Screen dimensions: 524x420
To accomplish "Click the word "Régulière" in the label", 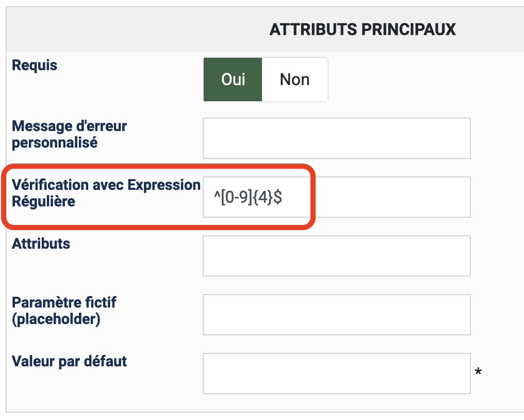I will click(43, 202).
